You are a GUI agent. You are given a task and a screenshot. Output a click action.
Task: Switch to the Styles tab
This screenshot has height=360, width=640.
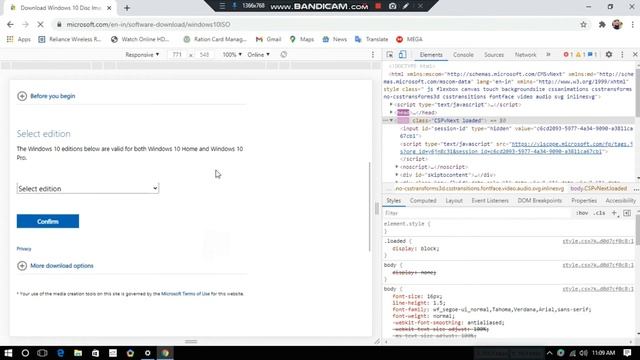click(393, 200)
